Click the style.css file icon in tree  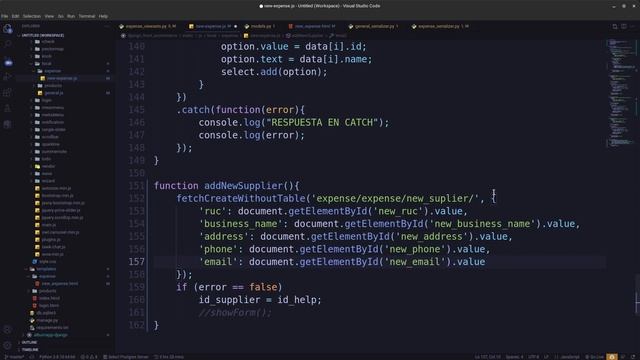(35, 262)
